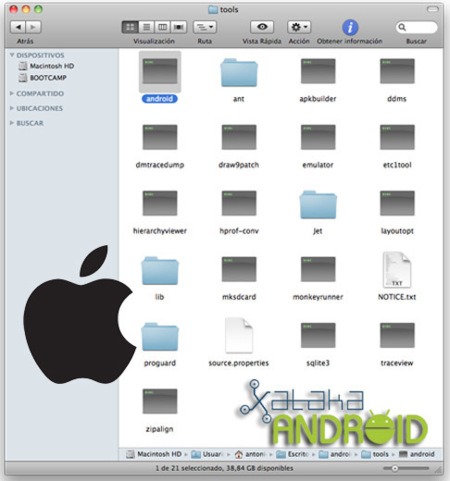Click the tools window title proxy icon

(x=213, y=10)
